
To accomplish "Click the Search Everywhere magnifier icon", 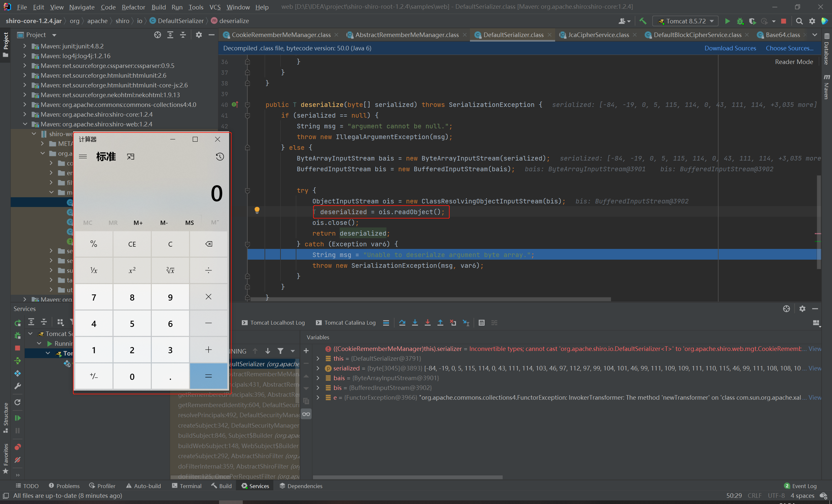I will (x=799, y=21).
